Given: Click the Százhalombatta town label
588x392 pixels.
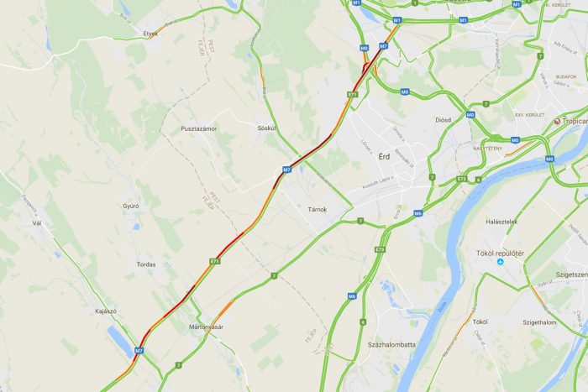Looking at the screenshot, I should coord(391,345).
